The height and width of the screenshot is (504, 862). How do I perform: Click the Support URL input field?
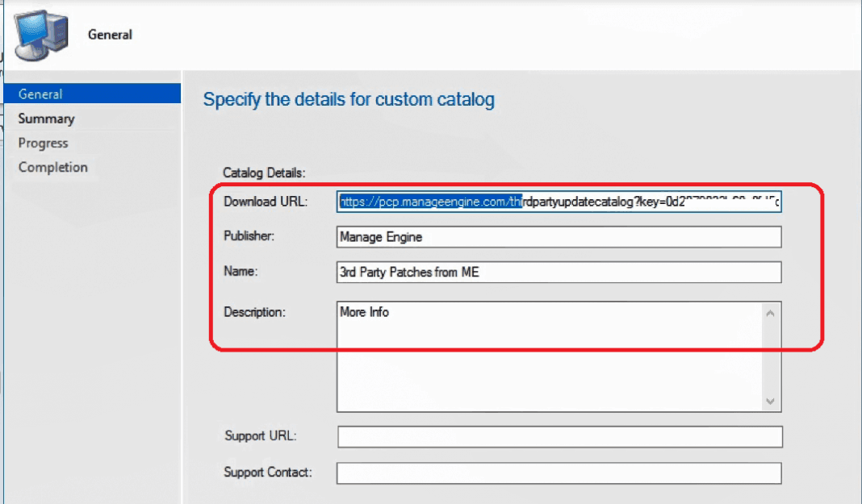click(559, 436)
